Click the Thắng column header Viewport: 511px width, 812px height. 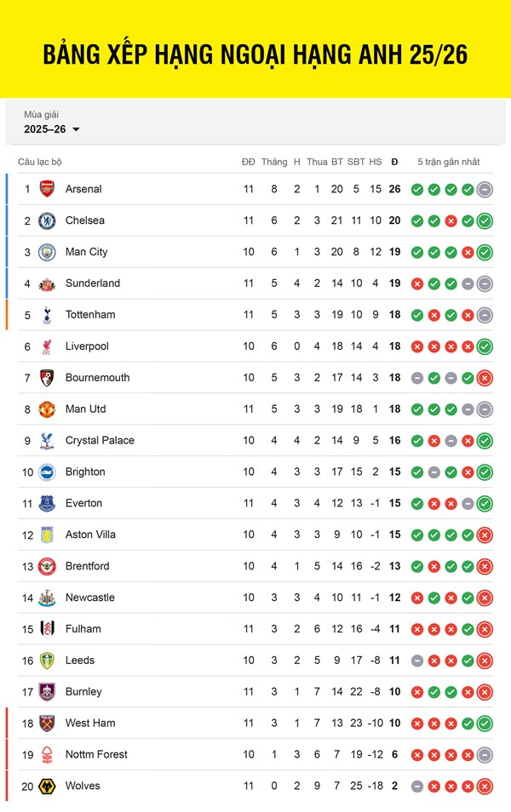[x=274, y=162]
